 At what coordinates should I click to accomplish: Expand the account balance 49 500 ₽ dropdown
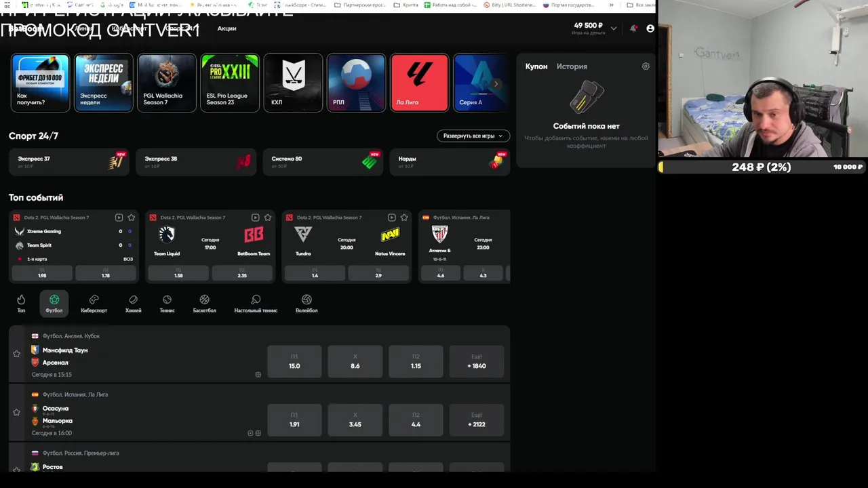click(614, 28)
